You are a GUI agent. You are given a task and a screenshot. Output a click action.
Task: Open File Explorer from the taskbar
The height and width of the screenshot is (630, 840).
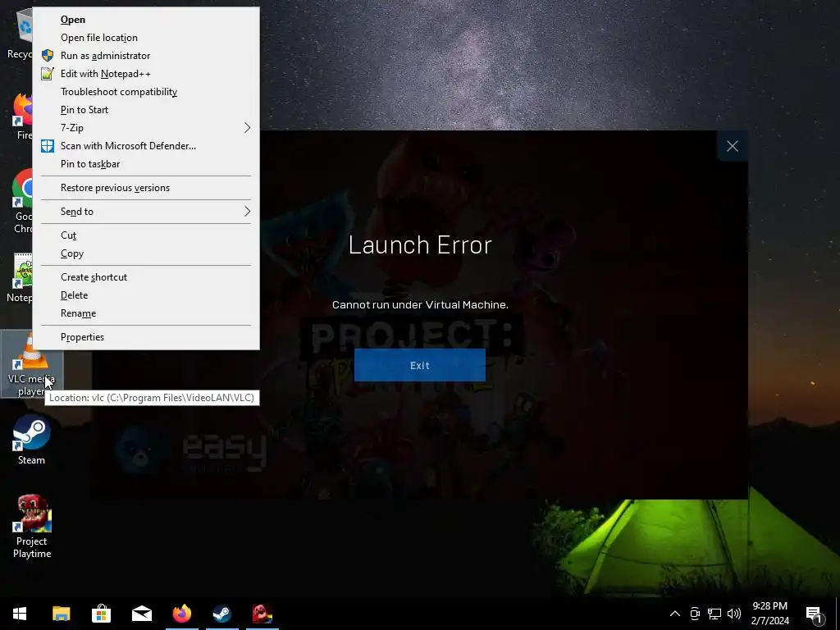[61, 614]
